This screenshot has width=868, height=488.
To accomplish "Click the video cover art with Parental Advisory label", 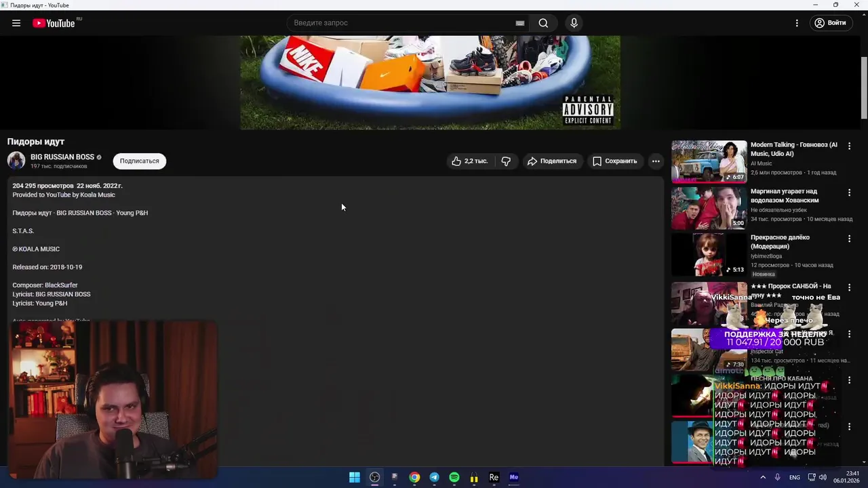I will pyautogui.click(x=430, y=82).
